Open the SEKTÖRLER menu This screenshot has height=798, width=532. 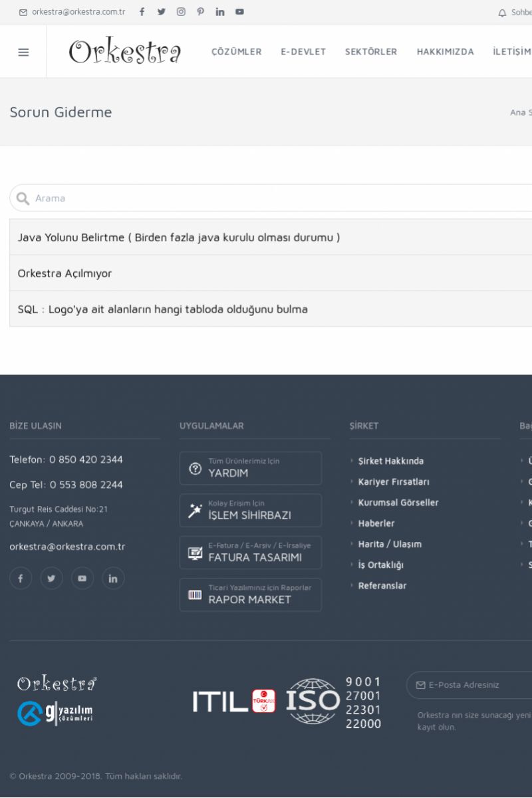(x=370, y=52)
